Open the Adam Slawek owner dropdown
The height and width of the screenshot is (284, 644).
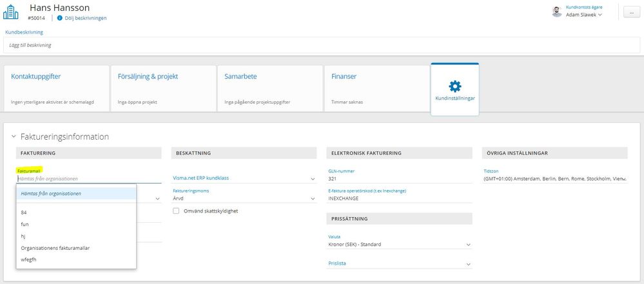[x=584, y=15]
